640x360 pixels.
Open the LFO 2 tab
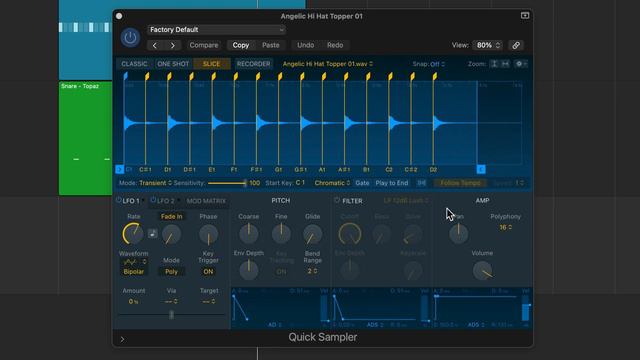pos(165,201)
